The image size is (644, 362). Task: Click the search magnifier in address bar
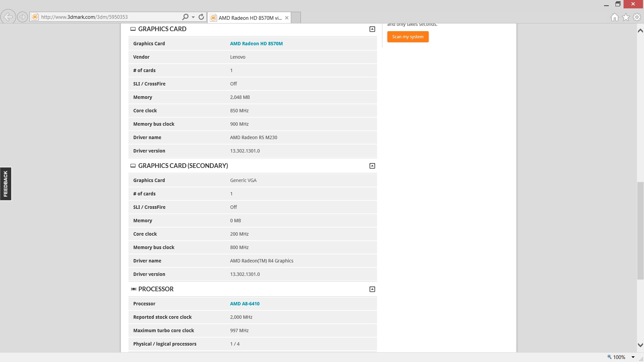[185, 17]
